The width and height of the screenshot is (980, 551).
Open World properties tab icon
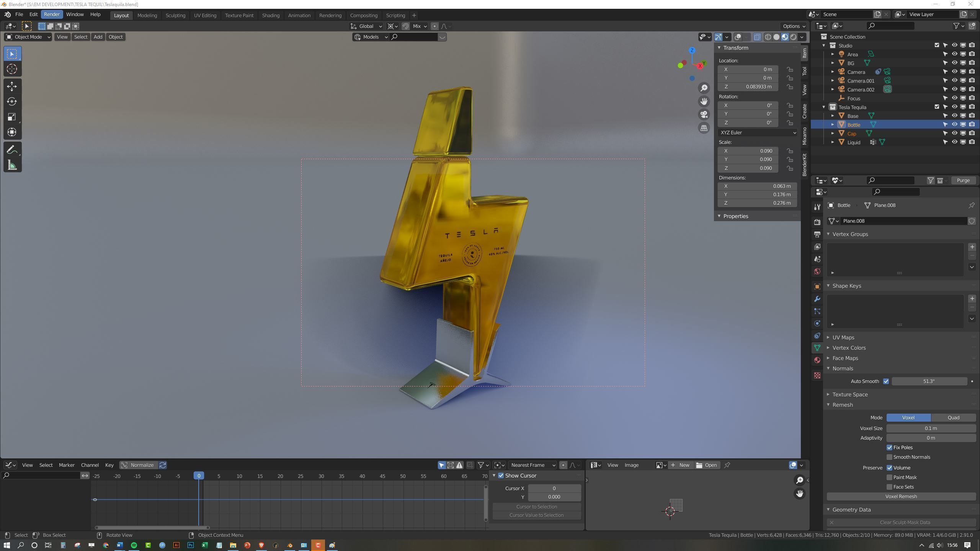tap(817, 271)
